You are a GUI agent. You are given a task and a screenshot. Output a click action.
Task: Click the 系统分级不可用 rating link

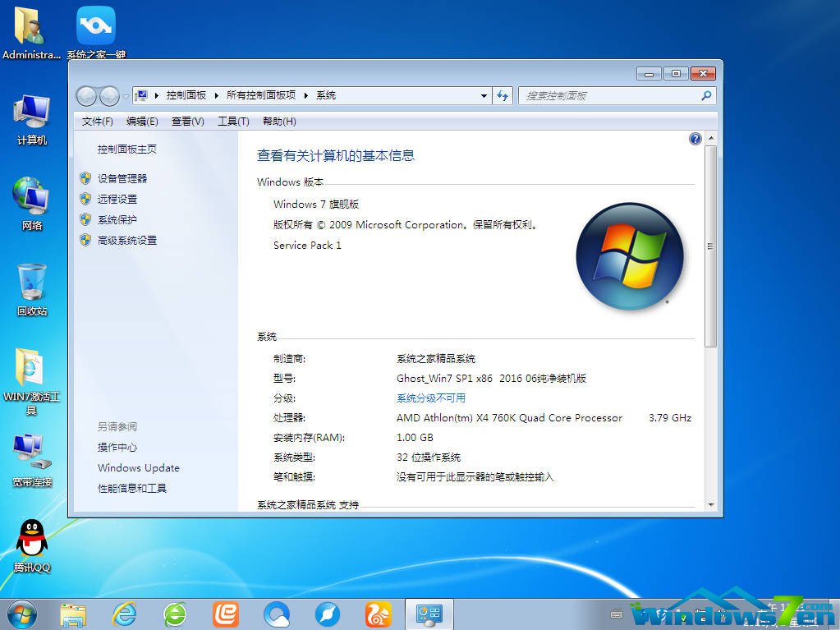tap(430, 398)
